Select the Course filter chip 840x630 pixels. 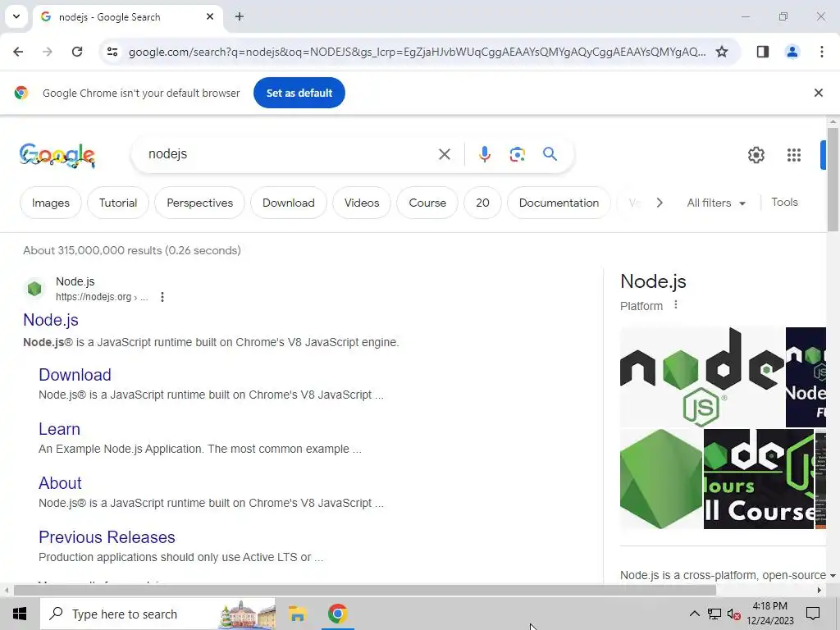click(427, 203)
